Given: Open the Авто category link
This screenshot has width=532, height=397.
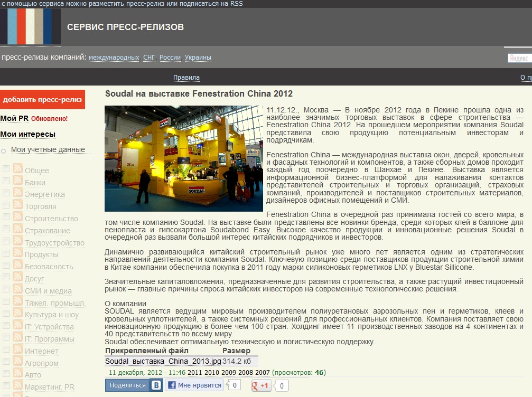Looking at the screenshot, I should pyautogui.click(x=33, y=375).
